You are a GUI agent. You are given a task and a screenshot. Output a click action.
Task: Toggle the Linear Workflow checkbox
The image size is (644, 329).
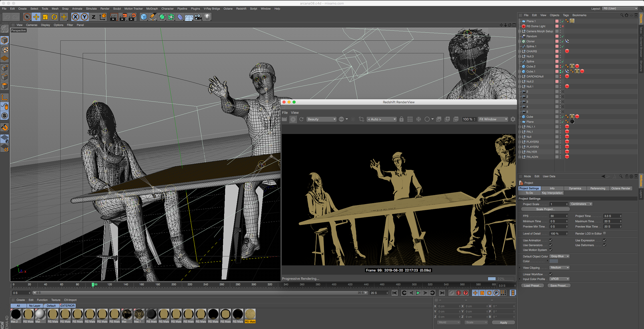pos(551,274)
